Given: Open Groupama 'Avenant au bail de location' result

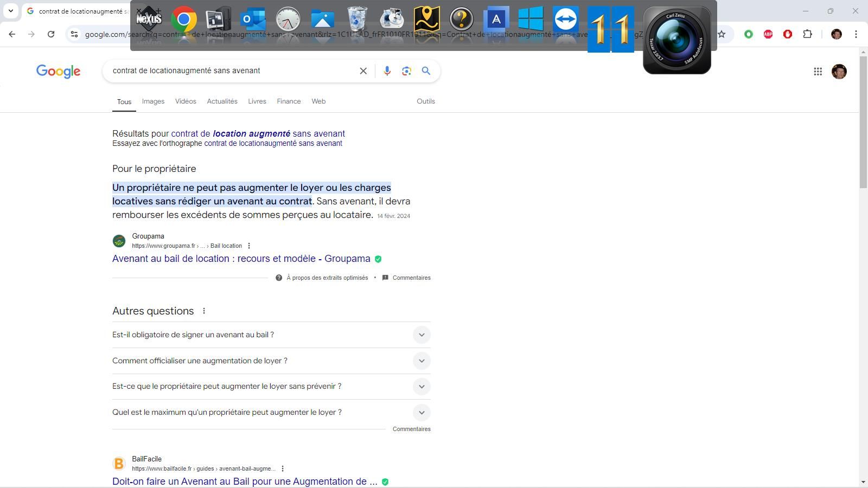Looking at the screenshot, I should coord(241,259).
